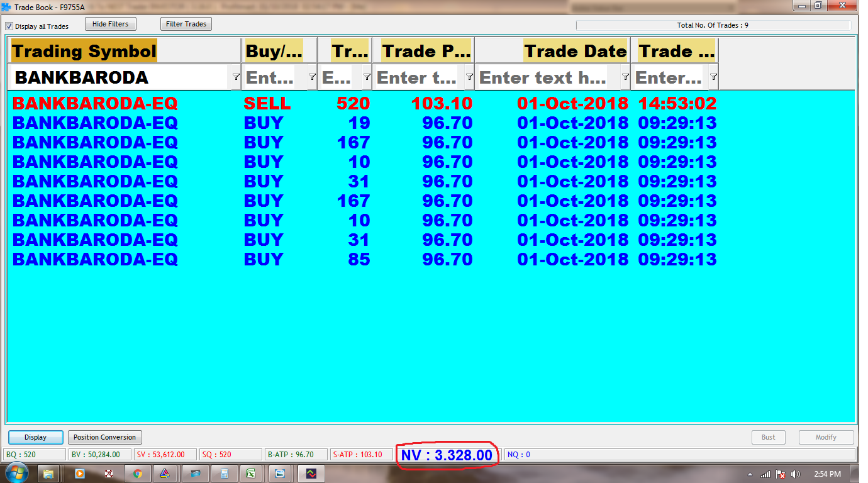Click the BANKBARODA symbol filter field

coord(120,77)
